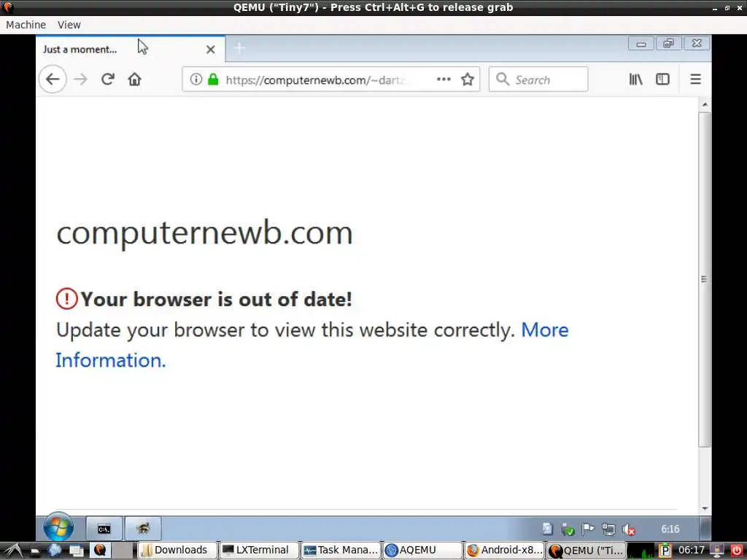This screenshot has height=560, width=747.
Task: Click the document icon in Windows tray
Action: click(x=547, y=529)
